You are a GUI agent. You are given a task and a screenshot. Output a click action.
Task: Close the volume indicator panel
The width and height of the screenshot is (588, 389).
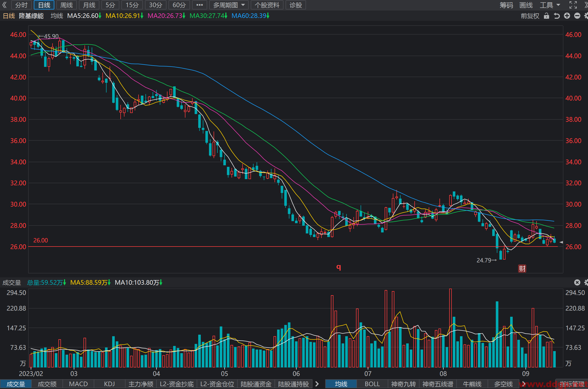(x=577, y=282)
